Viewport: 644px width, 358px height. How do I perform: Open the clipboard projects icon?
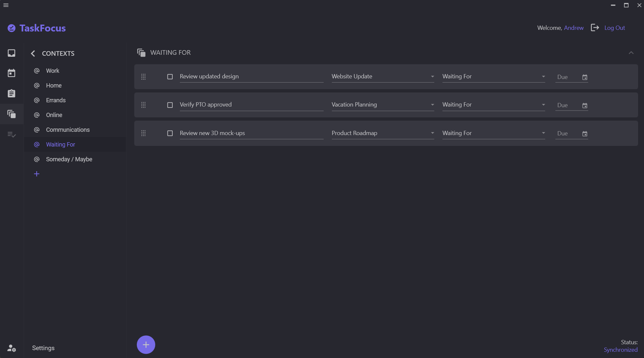coord(11,93)
